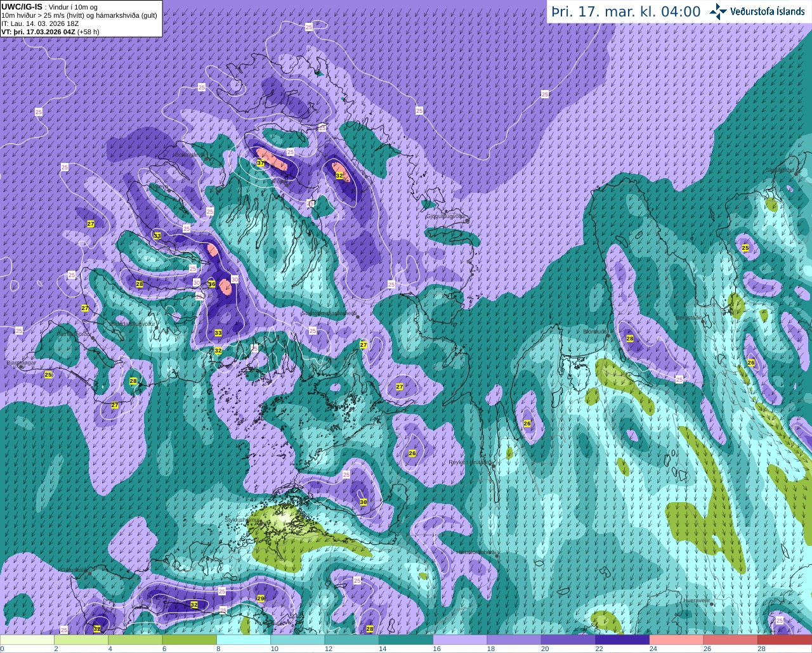Select the date Þri. 17. mar. kl. 04:00
Screen dimensions: 812x653
click(x=626, y=11)
